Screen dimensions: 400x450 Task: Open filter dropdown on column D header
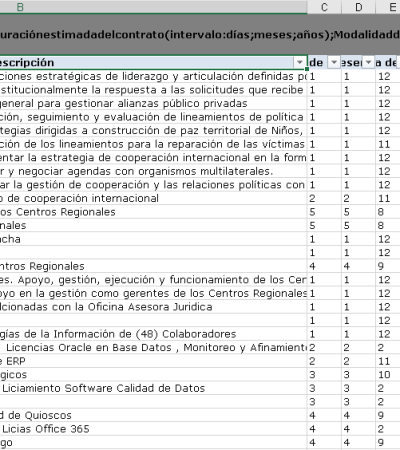[368, 62]
